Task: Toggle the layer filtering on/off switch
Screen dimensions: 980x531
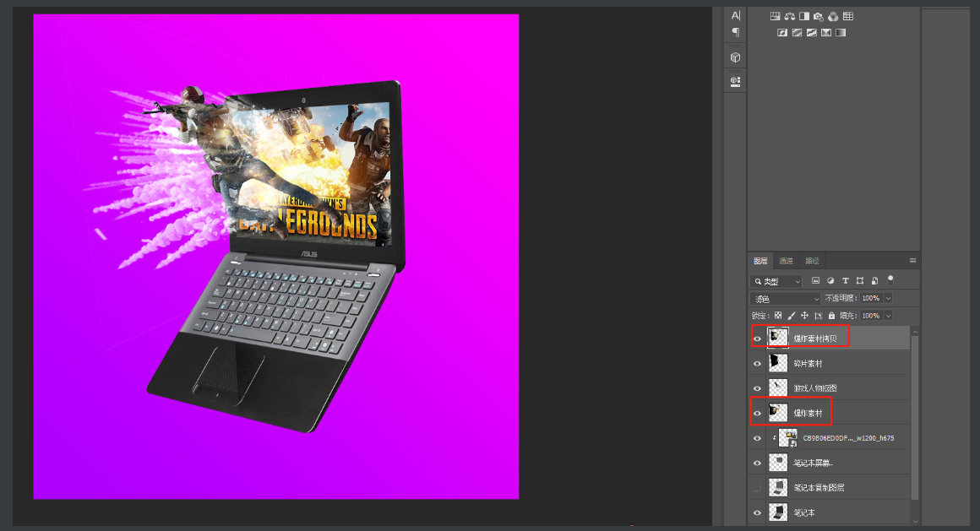Action: [890, 280]
